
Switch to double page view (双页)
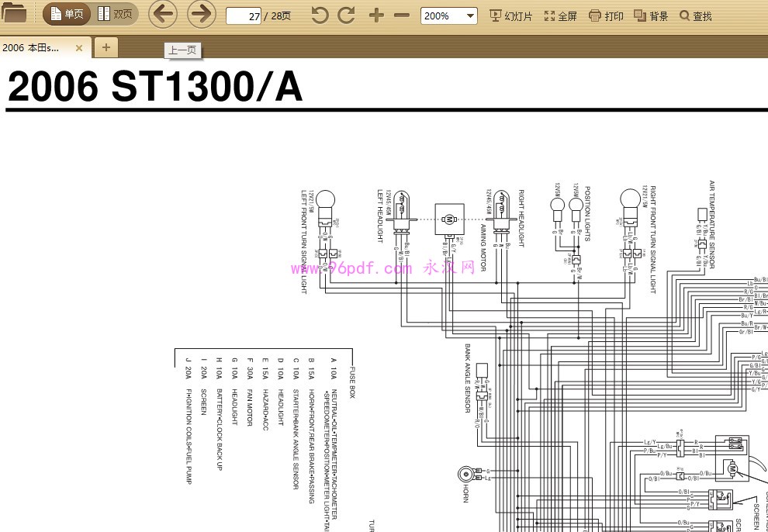tap(115, 14)
